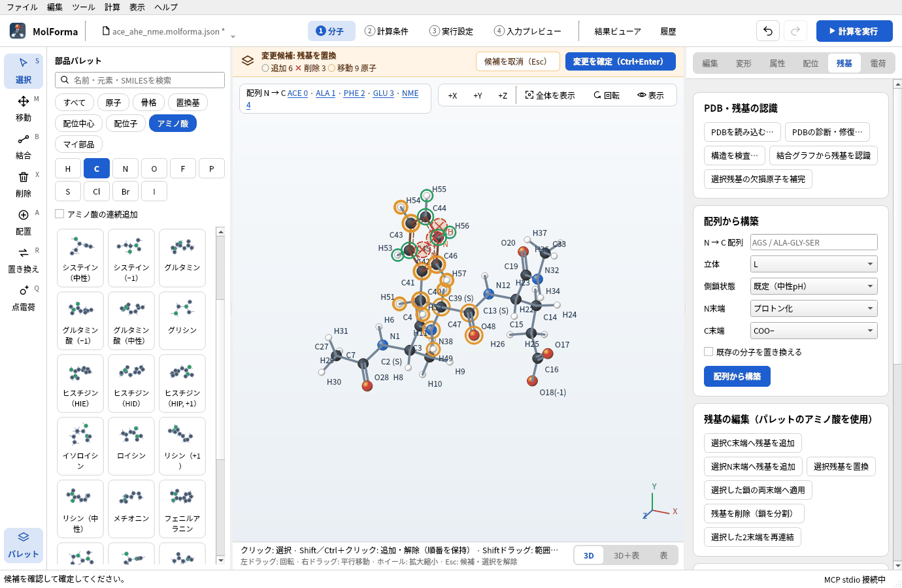
Task: Expand the 側鎖状態 dropdown
Action: click(814, 286)
